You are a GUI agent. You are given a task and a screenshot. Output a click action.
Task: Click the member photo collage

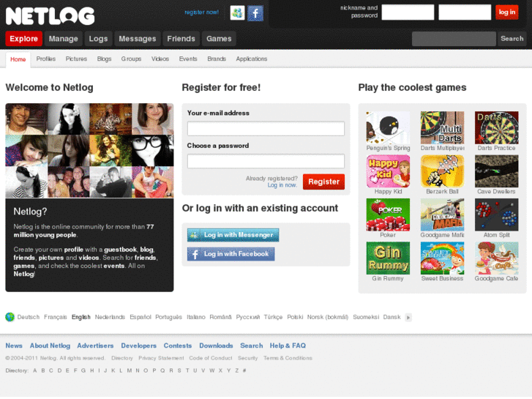coord(89,150)
